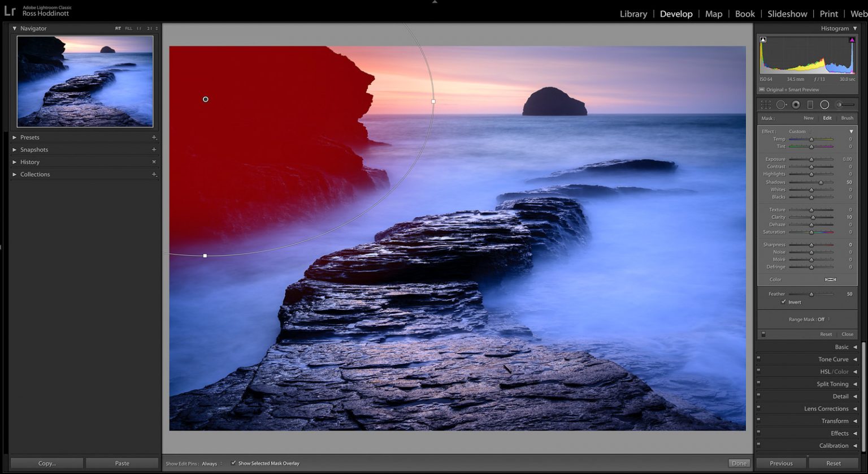Activate the Graduated Filter tool
Image resolution: width=868 pixels, height=474 pixels.
pyautogui.click(x=809, y=104)
